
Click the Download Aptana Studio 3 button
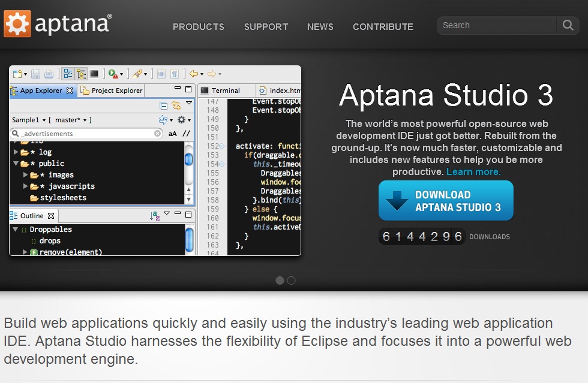point(446,201)
